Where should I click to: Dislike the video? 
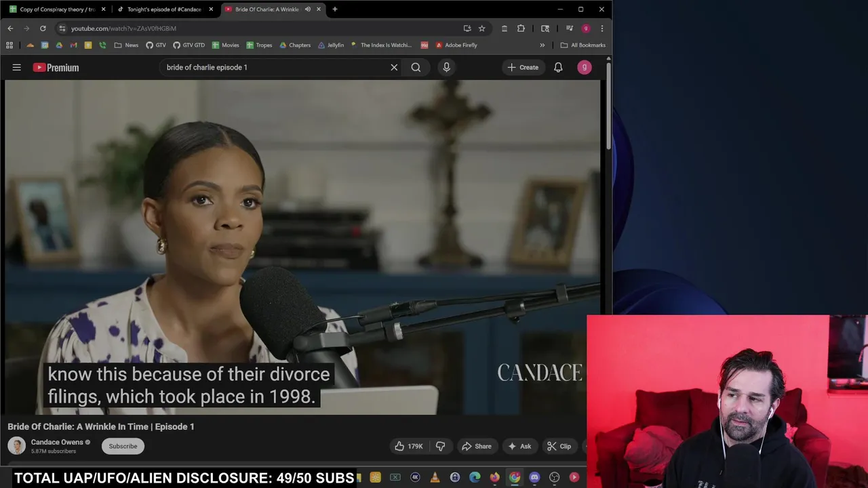440,446
